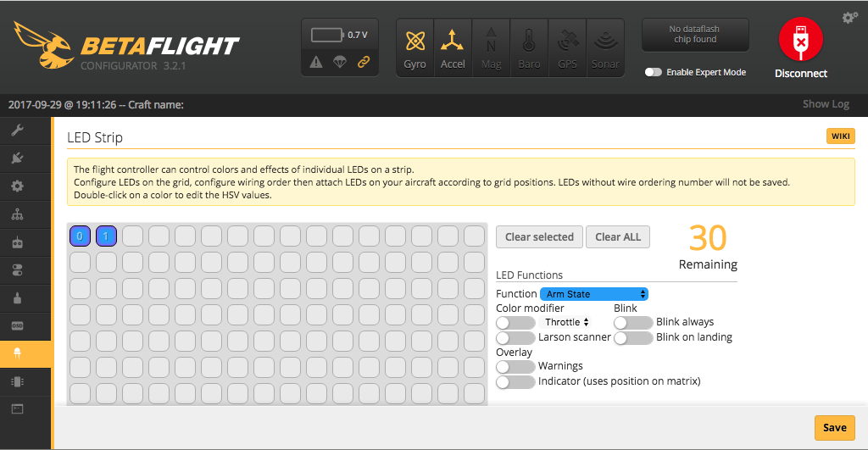Image resolution: width=868 pixels, height=450 pixels.
Task: Open the PID Tuning hierarchy icon
Action: click(17, 214)
